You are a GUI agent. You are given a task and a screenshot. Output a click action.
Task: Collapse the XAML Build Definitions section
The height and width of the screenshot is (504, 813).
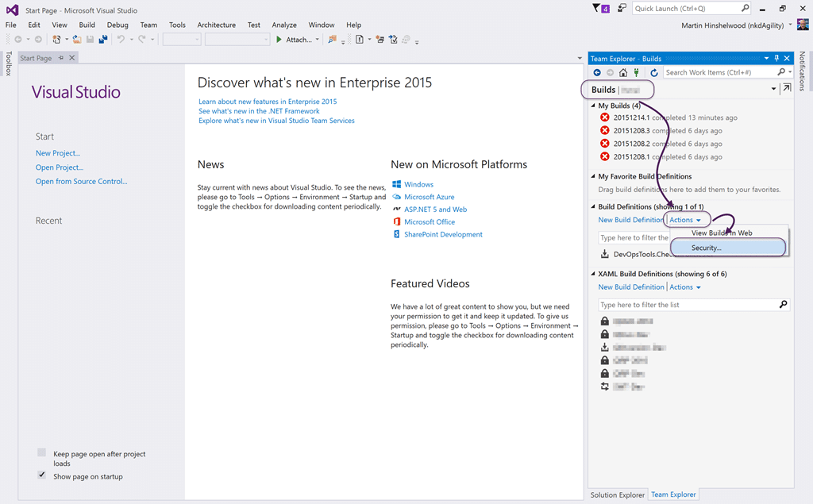tap(593, 274)
